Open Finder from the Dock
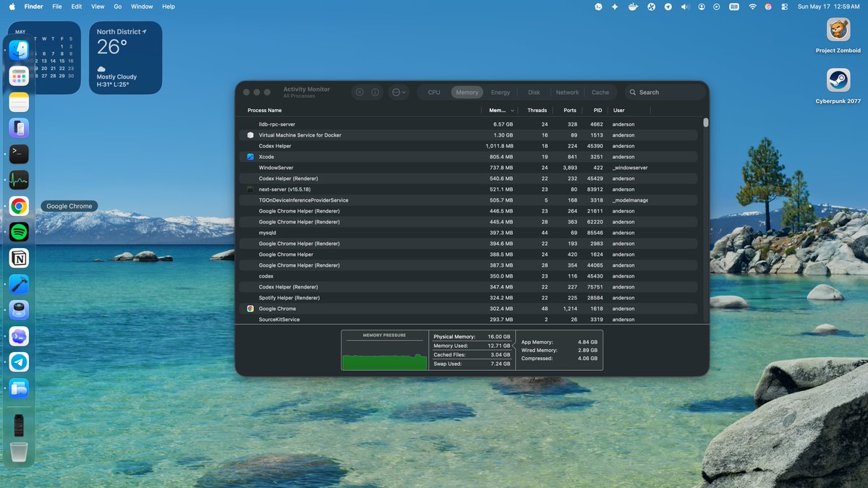 pyautogui.click(x=19, y=50)
